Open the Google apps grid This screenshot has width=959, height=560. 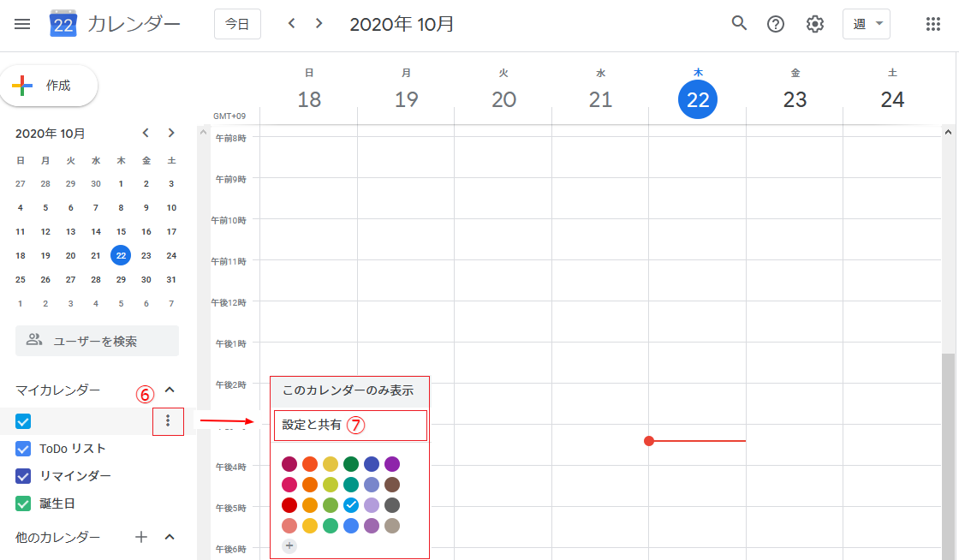[933, 24]
